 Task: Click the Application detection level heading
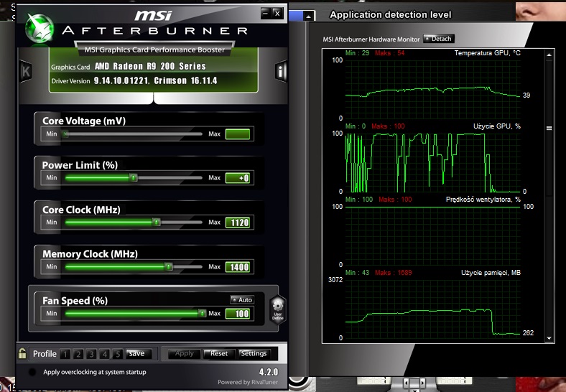(x=391, y=15)
